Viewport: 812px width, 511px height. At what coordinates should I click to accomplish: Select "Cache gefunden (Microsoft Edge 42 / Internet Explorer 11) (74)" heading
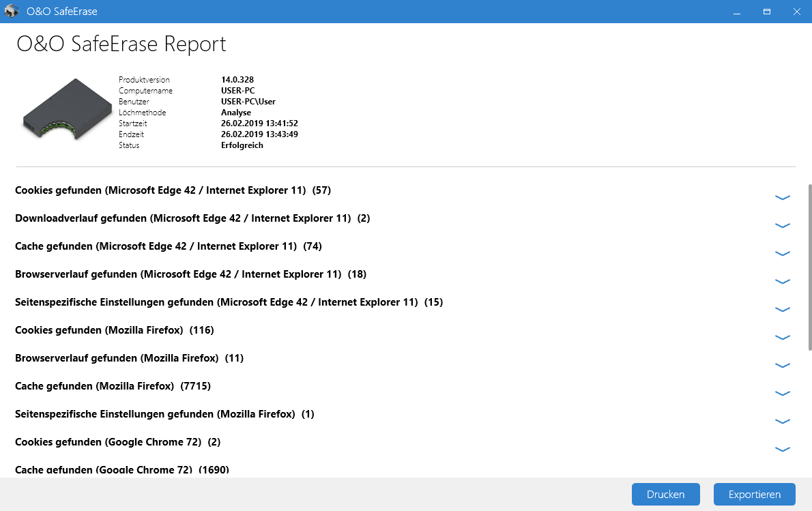coord(169,246)
